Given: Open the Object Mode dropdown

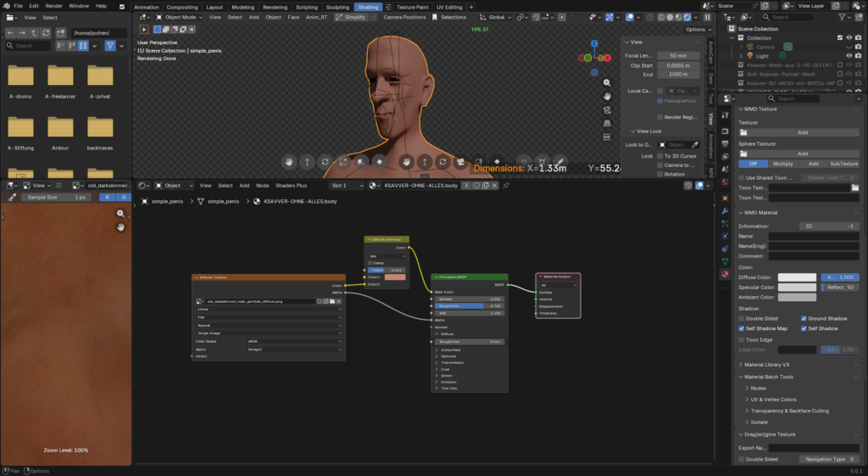Looking at the screenshot, I should (178, 17).
